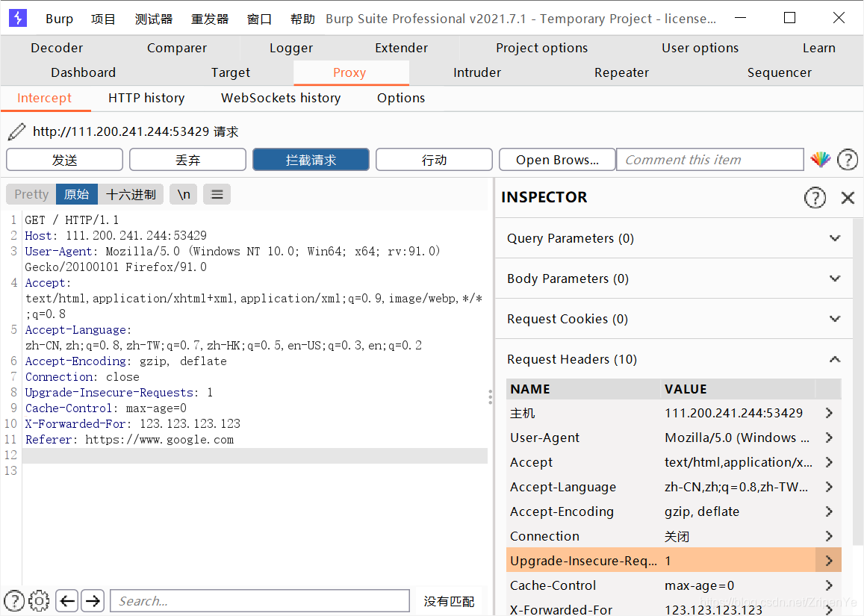Viewport: 864px width, 616px height.
Task: Open the WebSockets history tab
Action: point(281,98)
